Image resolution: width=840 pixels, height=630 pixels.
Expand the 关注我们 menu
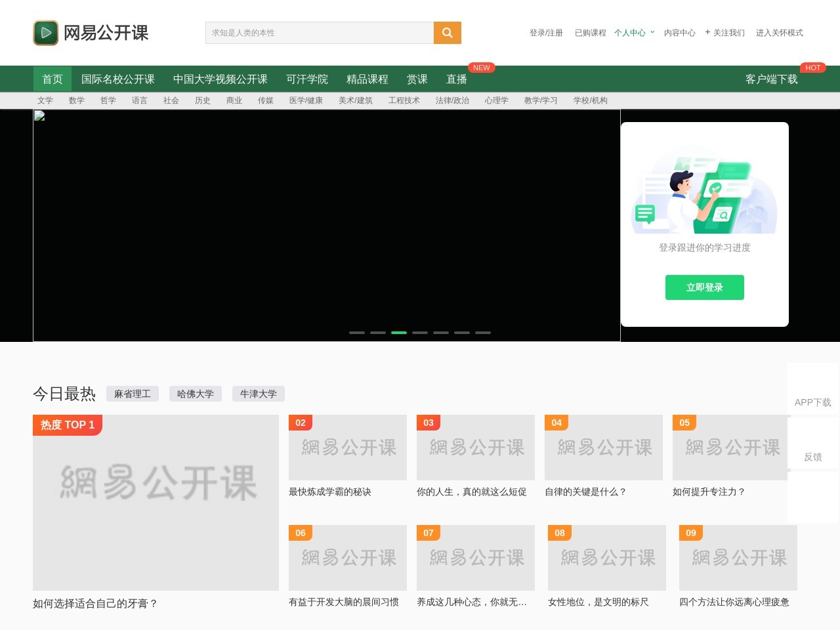(725, 33)
